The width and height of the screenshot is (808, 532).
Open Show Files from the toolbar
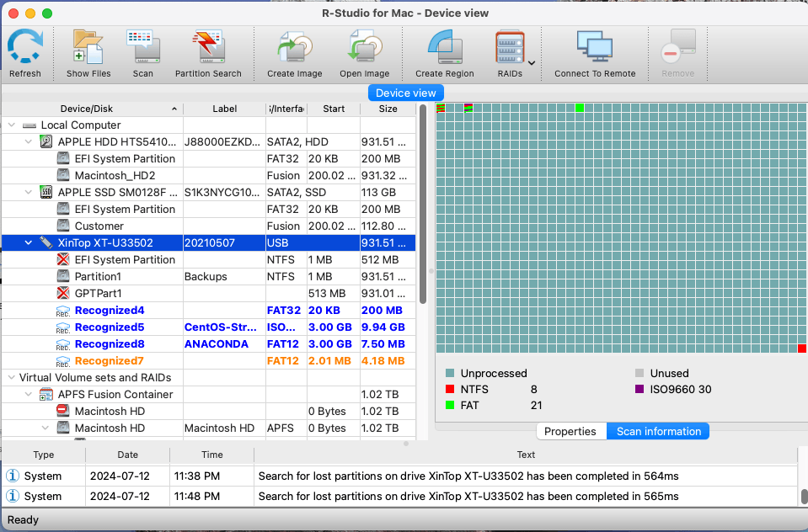point(88,47)
